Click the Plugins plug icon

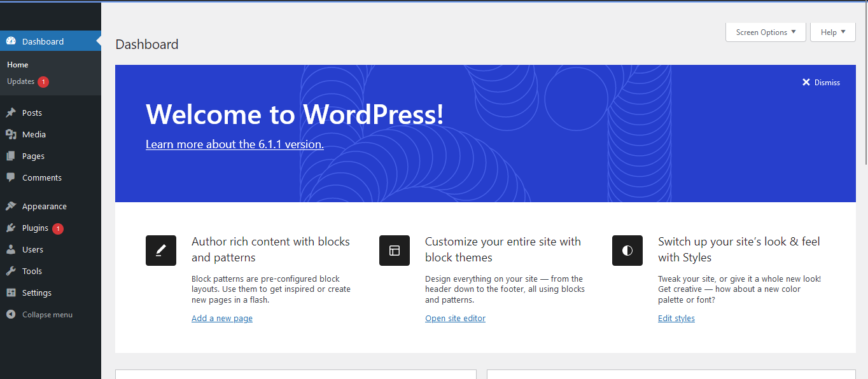[x=11, y=228]
